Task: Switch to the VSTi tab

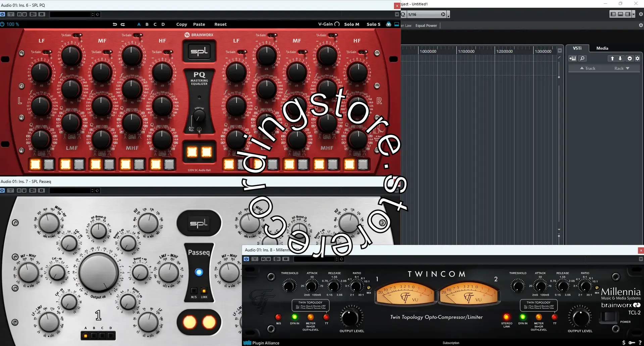Action: pyautogui.click(x=577, y=48)
